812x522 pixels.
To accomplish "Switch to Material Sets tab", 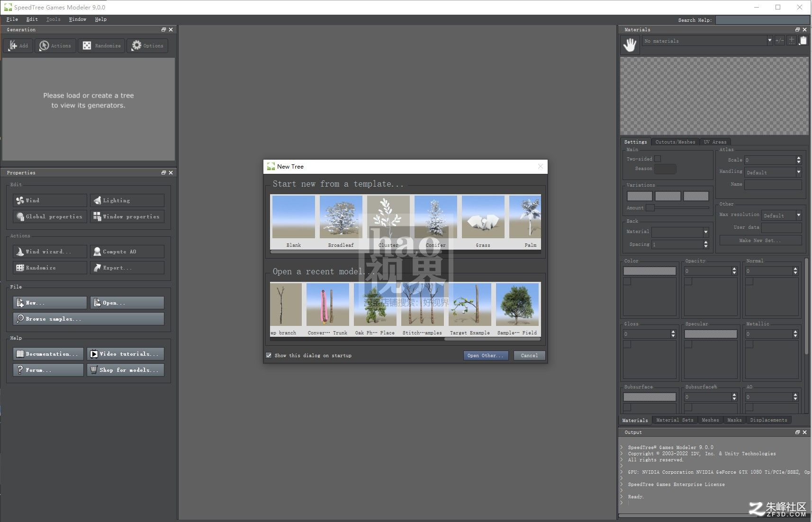I will click(x=675, y=420).
